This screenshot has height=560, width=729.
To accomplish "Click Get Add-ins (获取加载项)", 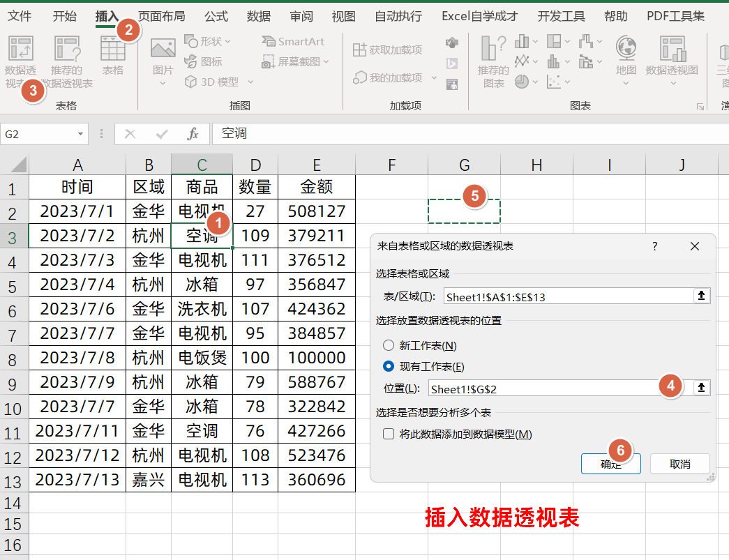I will point(387,50).
